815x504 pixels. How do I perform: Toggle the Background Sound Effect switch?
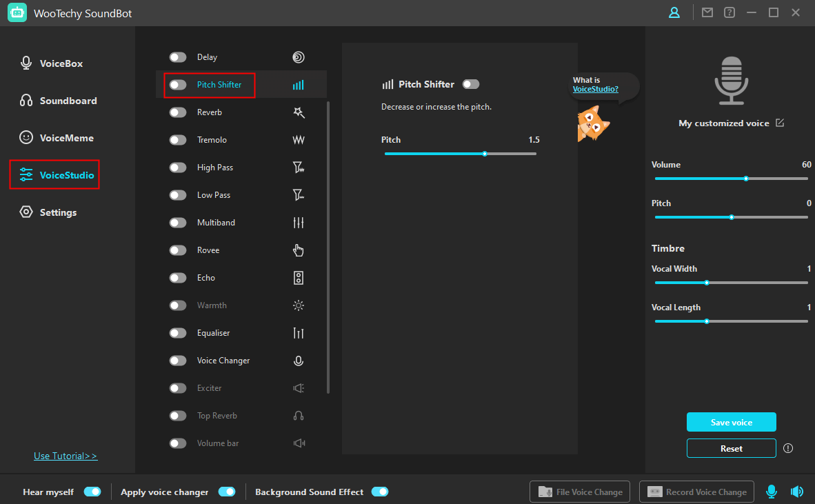coord(380,492)
